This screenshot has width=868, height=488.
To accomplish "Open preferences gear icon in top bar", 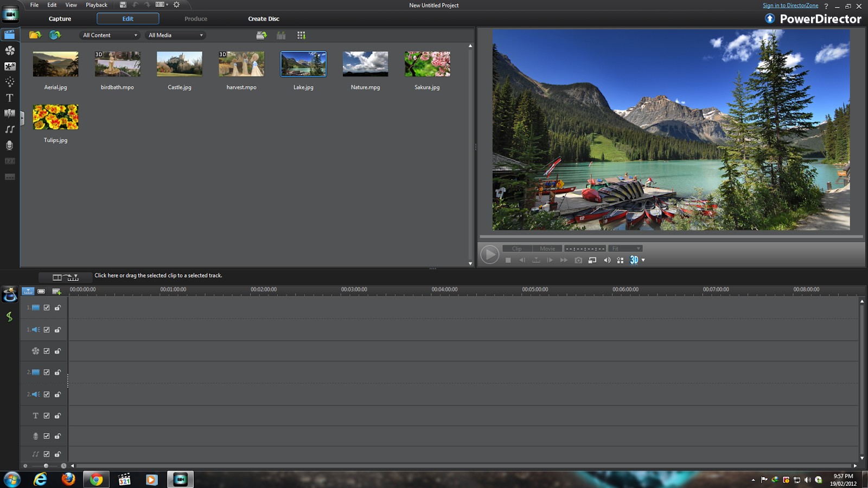I will [176, 5].
